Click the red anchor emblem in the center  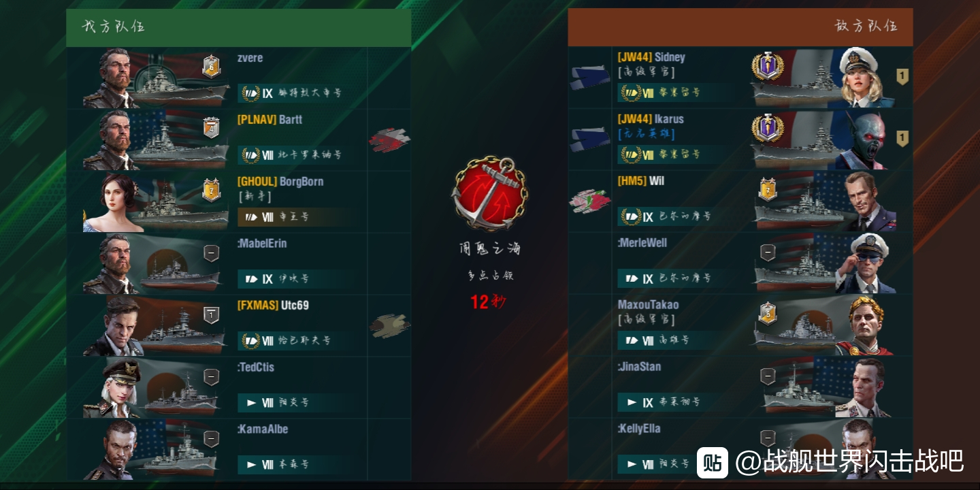click(x=489, y=193)
